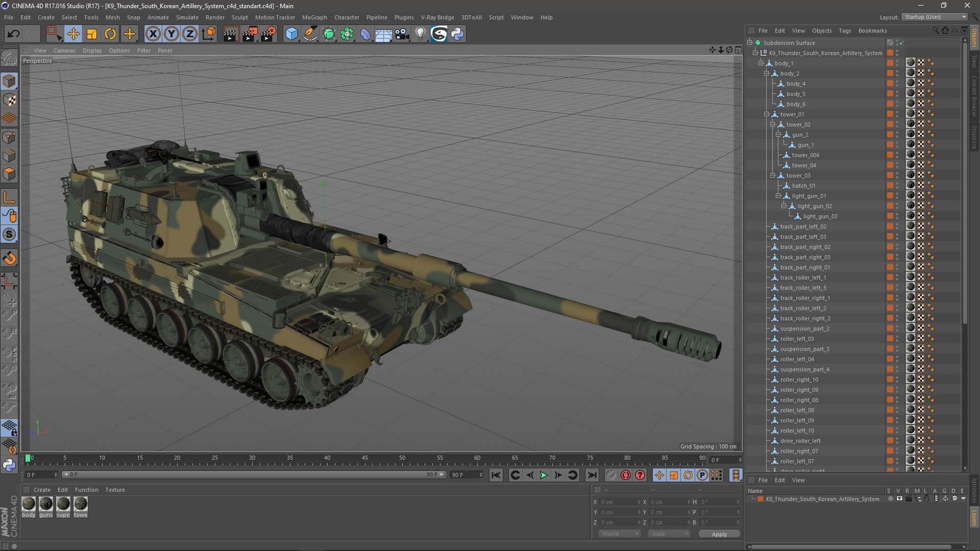Collapse tower_01 hierarchy
Image resolution: width=980 pixels, height=551 pixels.
767,114
